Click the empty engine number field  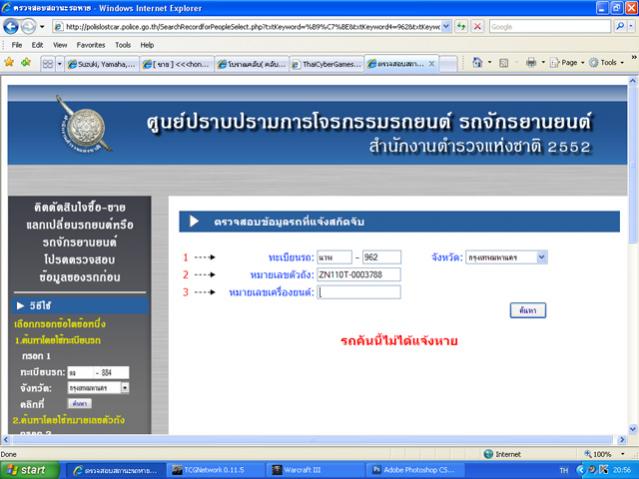click(x=358, y=292)
